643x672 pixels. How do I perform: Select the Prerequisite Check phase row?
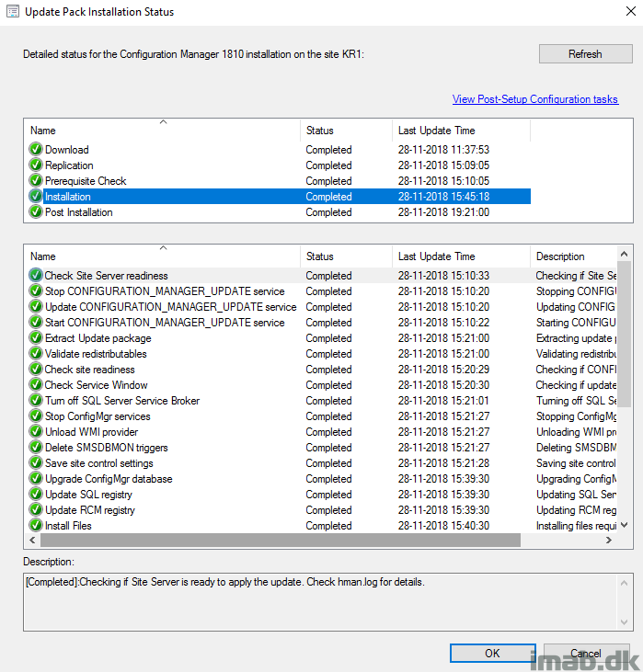(278, 181)
